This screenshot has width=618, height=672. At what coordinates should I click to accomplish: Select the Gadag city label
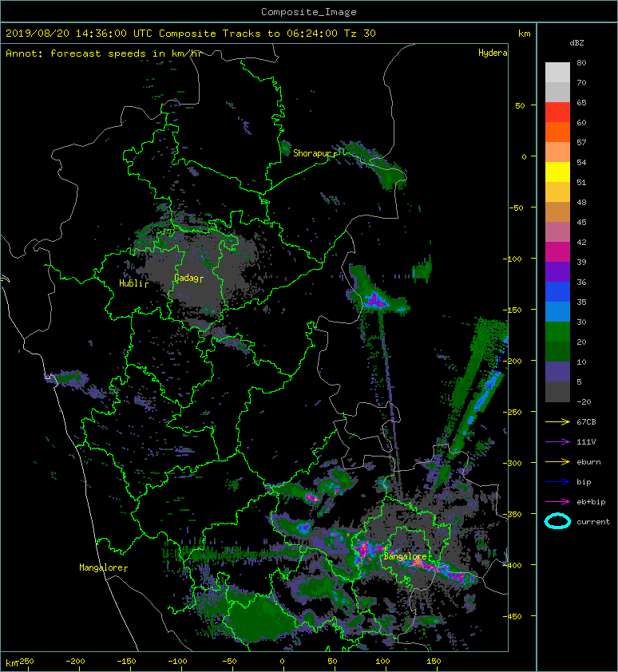click(186, 279)
